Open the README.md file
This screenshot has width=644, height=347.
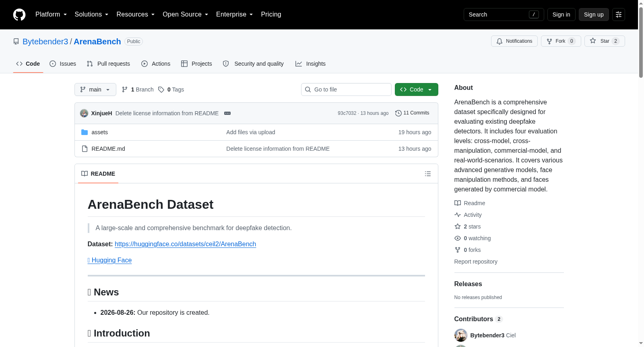point(108,149)
